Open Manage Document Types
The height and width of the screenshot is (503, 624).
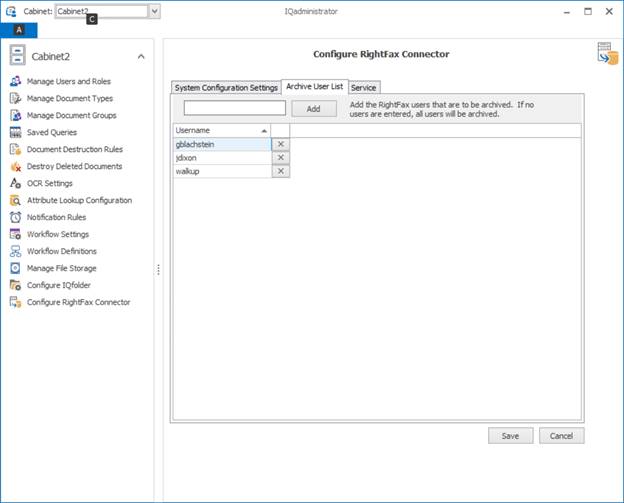pos(70,98)
